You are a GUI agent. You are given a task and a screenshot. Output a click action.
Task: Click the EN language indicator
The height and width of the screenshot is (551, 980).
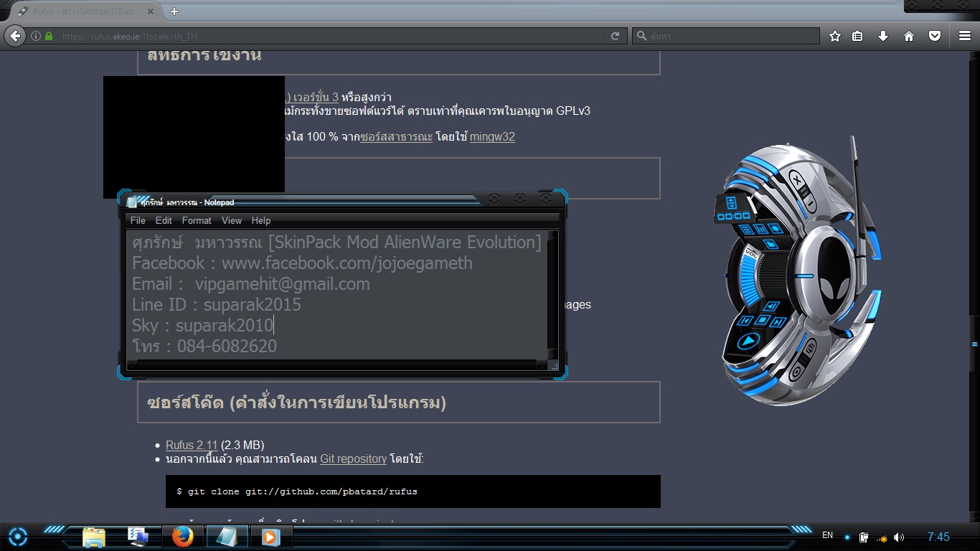point(827,535)
